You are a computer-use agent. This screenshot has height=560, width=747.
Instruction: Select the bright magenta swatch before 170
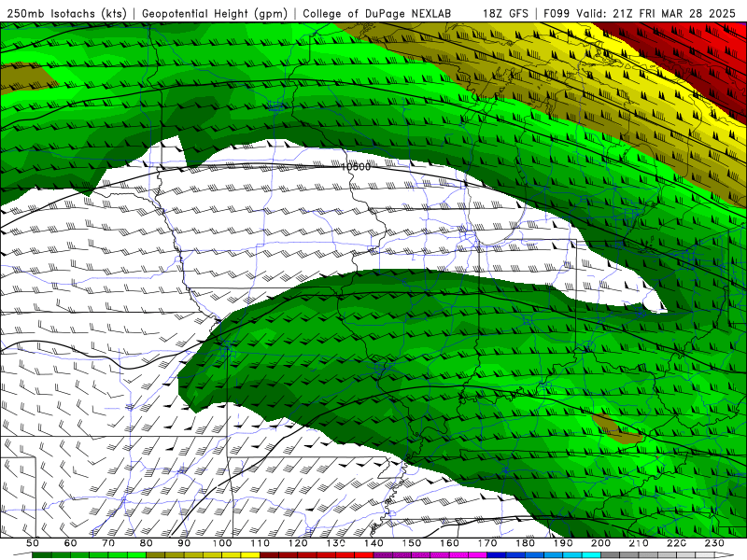[x=478, y=554]
